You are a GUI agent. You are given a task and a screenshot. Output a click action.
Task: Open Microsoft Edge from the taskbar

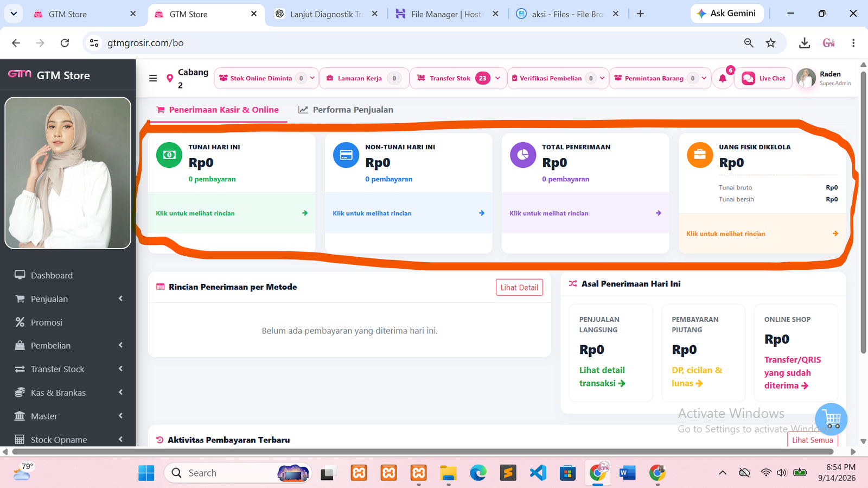pyautogui.click(x=478, y=473)
